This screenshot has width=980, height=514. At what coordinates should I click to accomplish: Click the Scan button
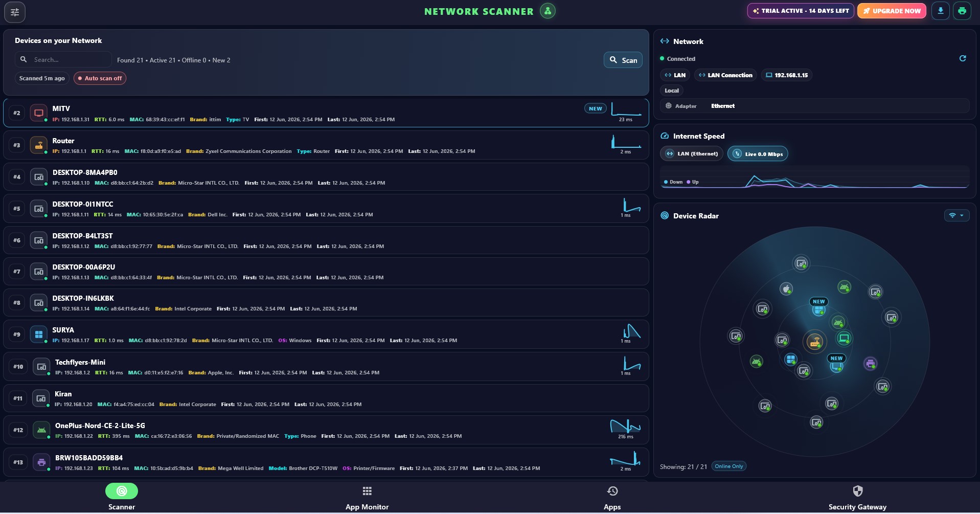tap(623, 60)
